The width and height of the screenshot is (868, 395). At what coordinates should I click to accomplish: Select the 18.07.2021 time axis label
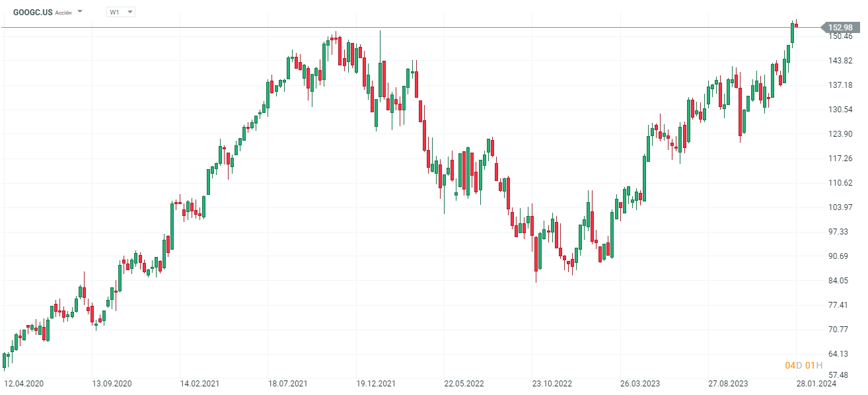click(x=287, y=383)
